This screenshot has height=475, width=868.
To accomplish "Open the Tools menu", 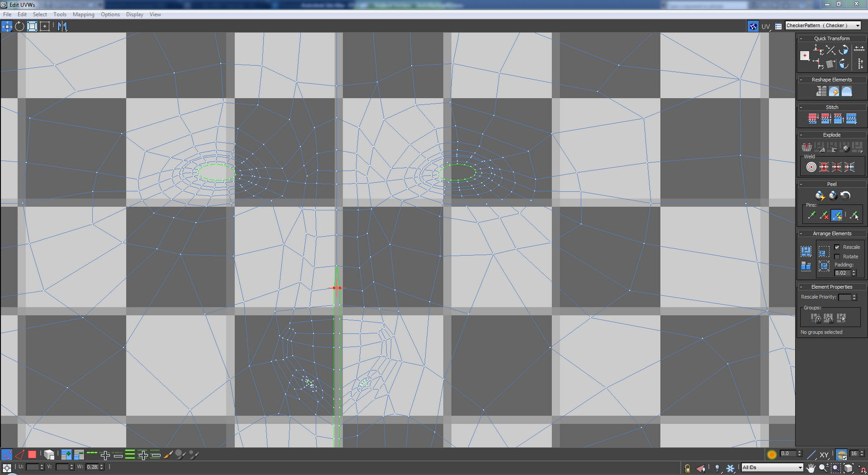I will pos(60,15).
